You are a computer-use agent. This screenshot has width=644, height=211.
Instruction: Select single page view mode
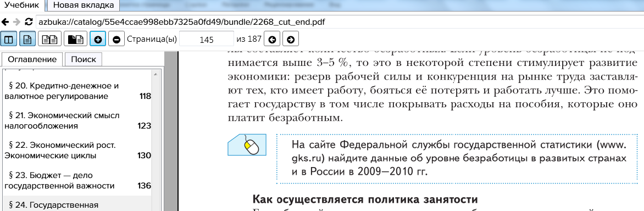tap(27, 40)
